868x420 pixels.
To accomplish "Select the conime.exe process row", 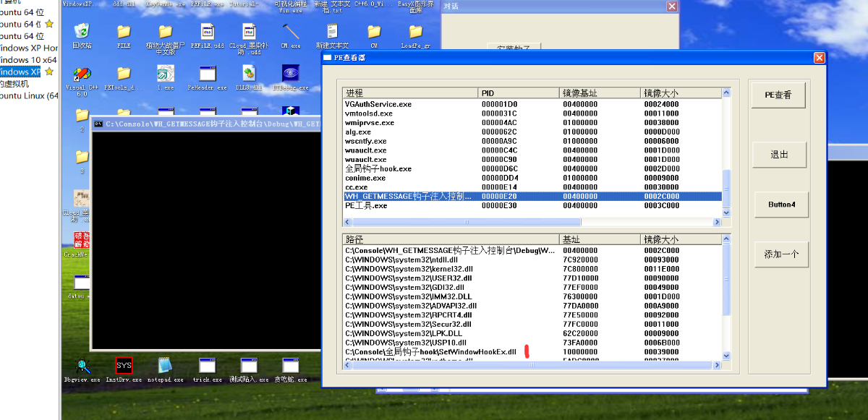I will 532,178.
